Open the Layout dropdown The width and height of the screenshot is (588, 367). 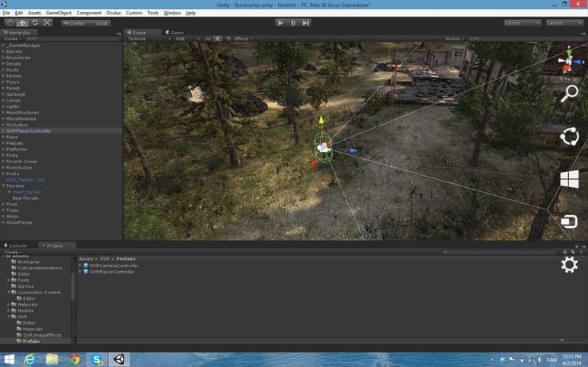(564, 23)
